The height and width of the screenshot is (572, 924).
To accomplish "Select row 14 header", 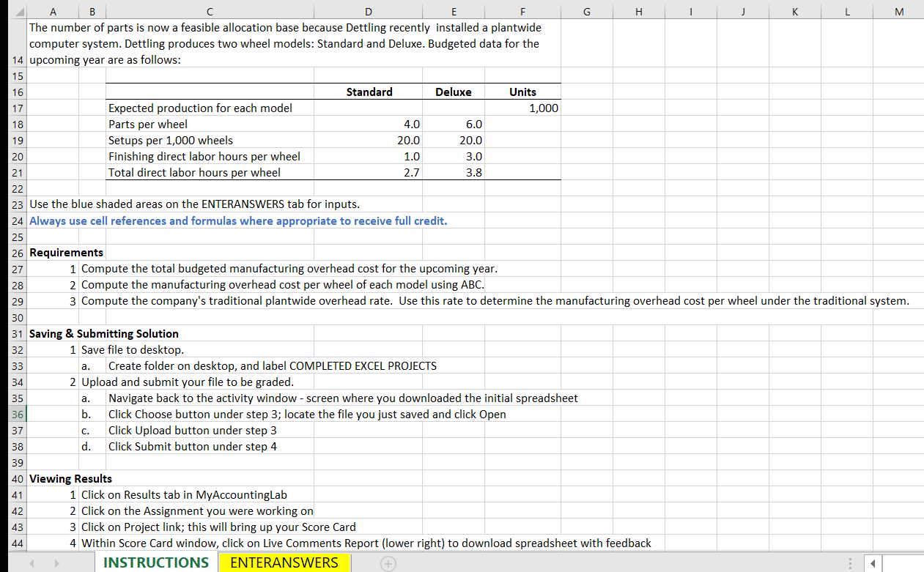I will (18, 60).
